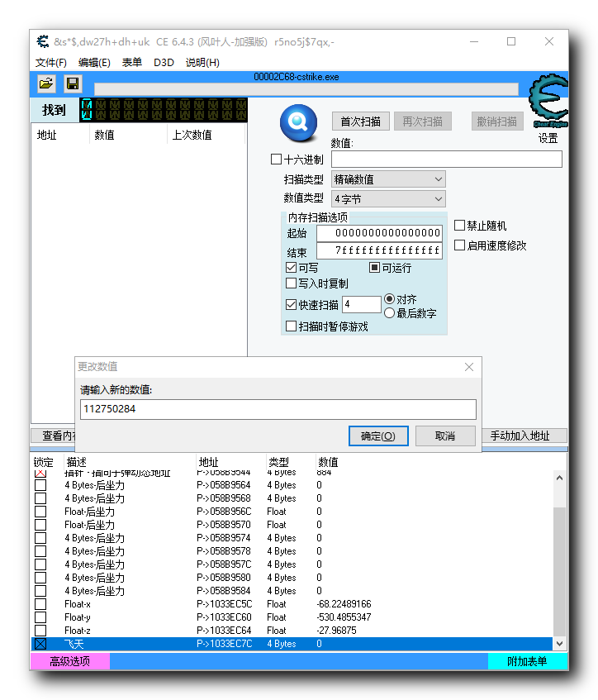Select the 最后数字 radio button
The image size is (598, 700).
389,313
